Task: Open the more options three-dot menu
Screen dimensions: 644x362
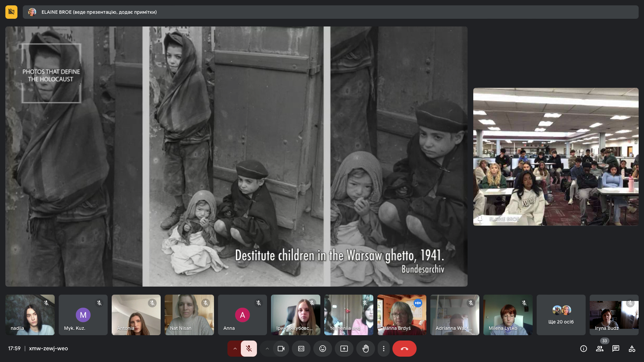Action: (x=384, y=349)
